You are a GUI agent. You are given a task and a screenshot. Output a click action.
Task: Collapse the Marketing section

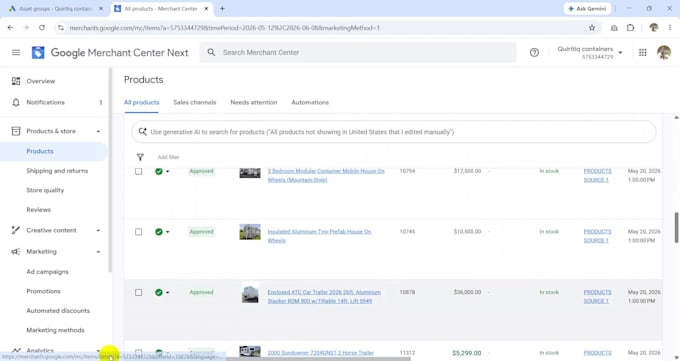pyautogui.click(x=98, y=252)
